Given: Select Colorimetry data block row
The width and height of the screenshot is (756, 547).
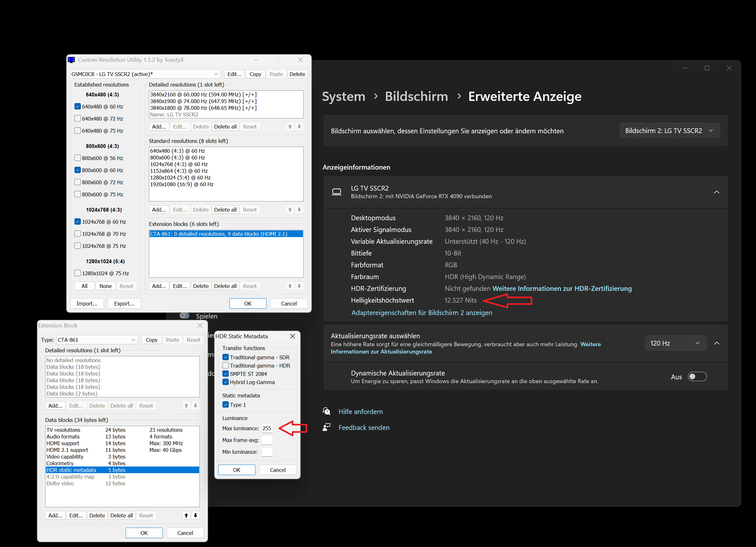Looking at the screenshot, I should (122, 463).
